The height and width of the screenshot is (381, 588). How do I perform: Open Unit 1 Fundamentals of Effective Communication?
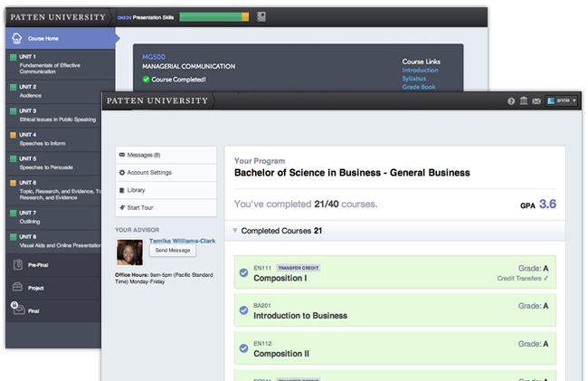[60, 64]
